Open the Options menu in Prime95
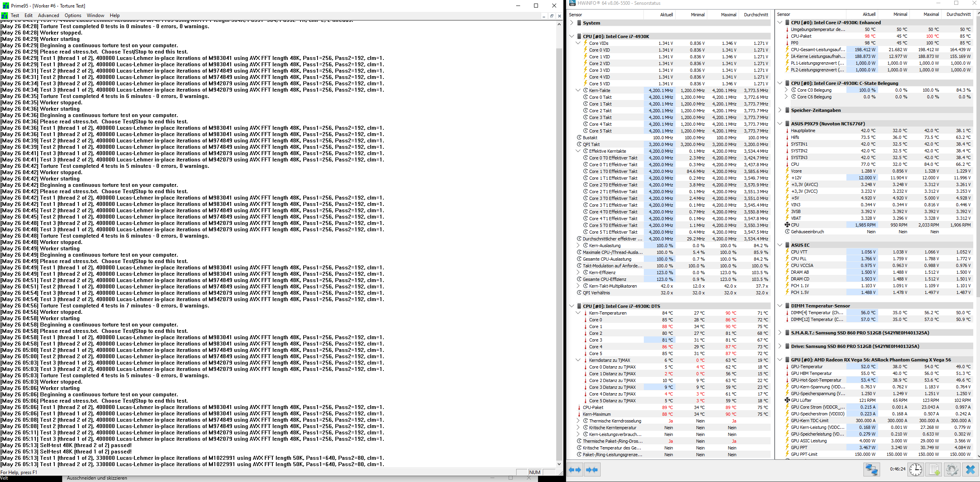This screenshot has width=980, height=482. coord(73,15)
